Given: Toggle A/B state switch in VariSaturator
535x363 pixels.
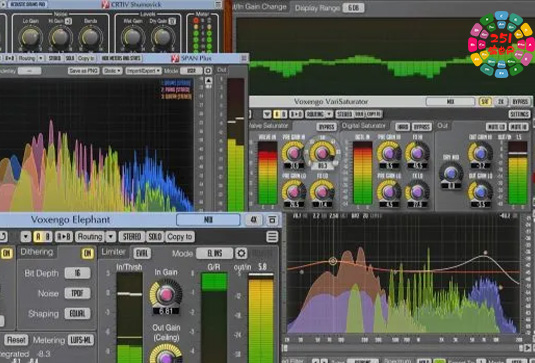Looking at the screenshot, I should tap(280, 114).
